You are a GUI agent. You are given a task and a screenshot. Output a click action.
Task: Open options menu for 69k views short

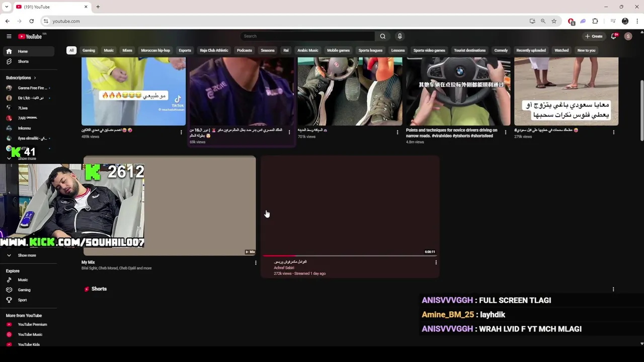click(x=289, y=132)
